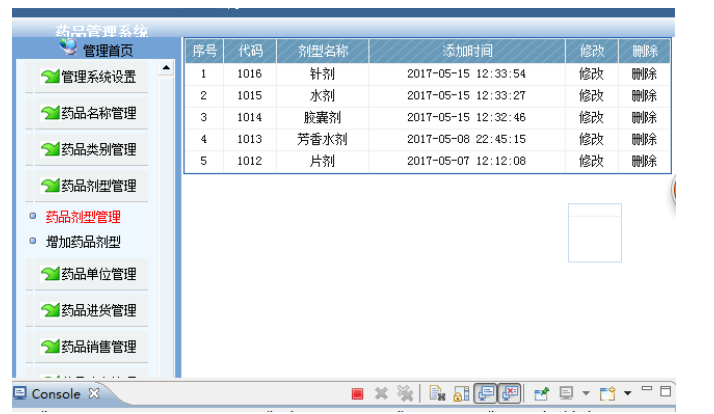Click 删除 for 芳香水剂 row
The height and width of the screenshot is (414, 714).
644,139
